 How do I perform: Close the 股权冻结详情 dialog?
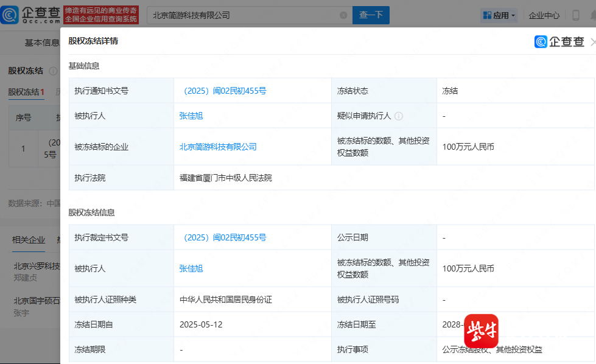[593, 41]
